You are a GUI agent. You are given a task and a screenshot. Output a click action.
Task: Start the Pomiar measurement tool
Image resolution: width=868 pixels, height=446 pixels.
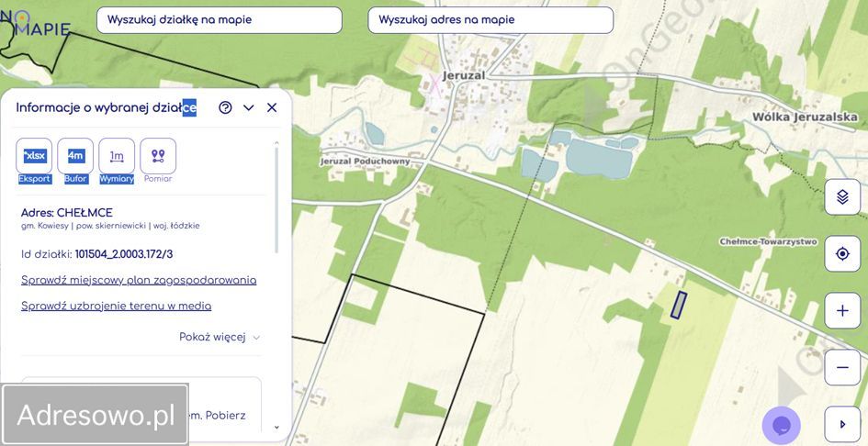click(158, 156)
